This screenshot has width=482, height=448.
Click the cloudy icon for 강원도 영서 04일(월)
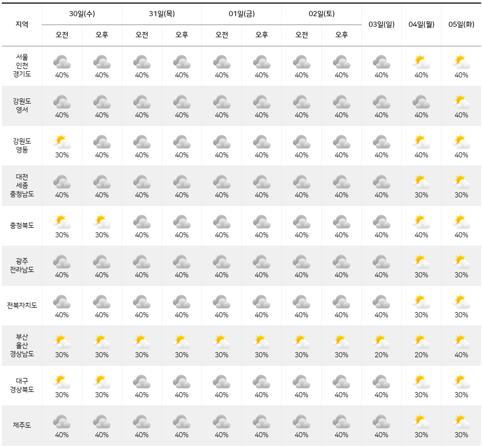(421, 102)
